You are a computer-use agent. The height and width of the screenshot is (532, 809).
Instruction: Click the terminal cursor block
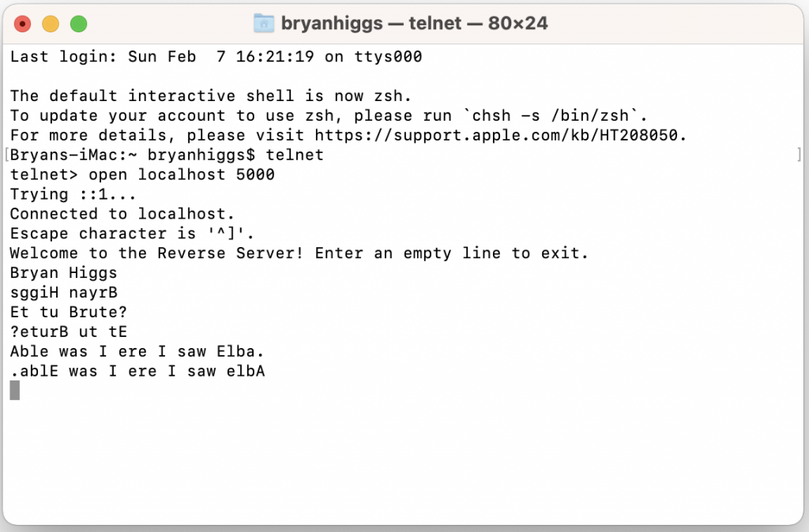15,390
